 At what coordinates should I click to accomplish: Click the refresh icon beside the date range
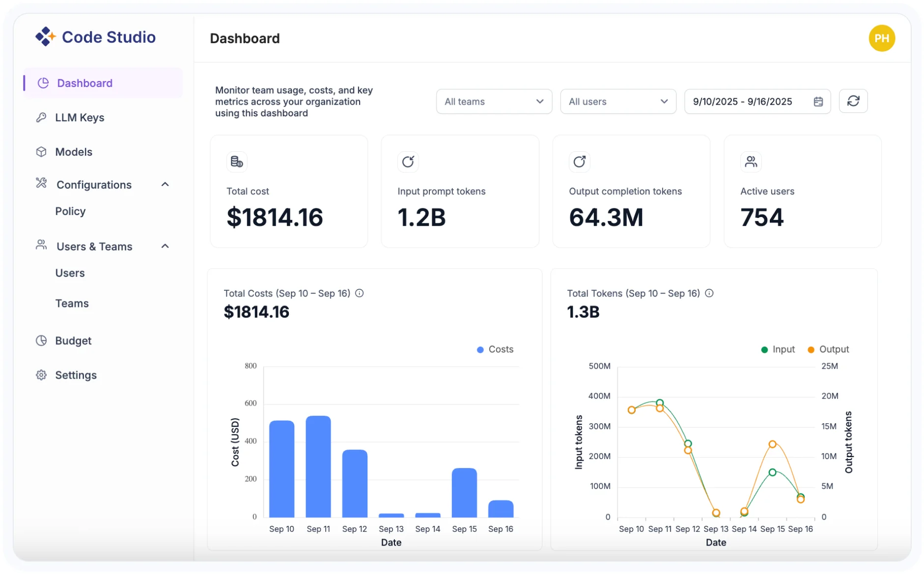853,101
